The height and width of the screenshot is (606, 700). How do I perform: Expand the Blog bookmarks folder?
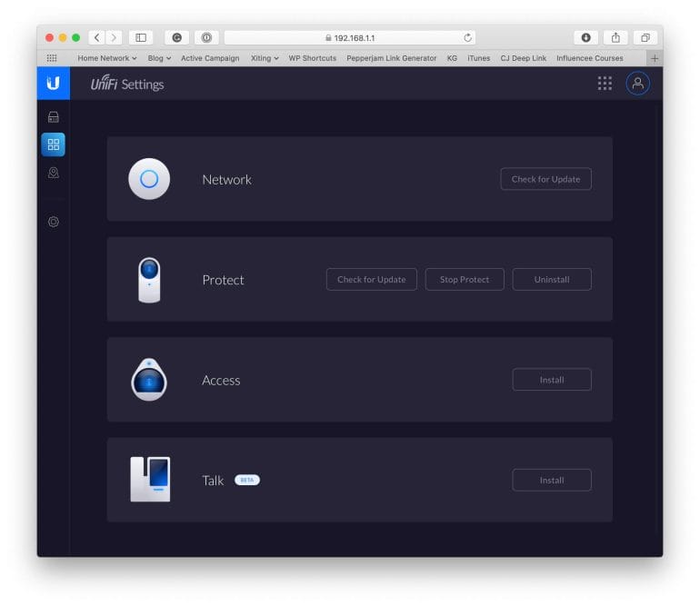click(x=159, y=58)
